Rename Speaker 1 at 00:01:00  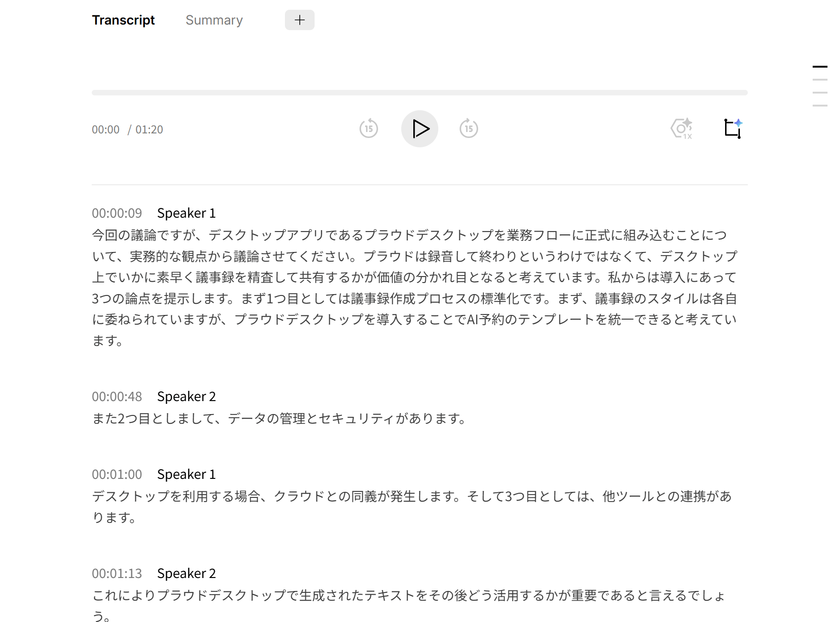pos(186,474)
